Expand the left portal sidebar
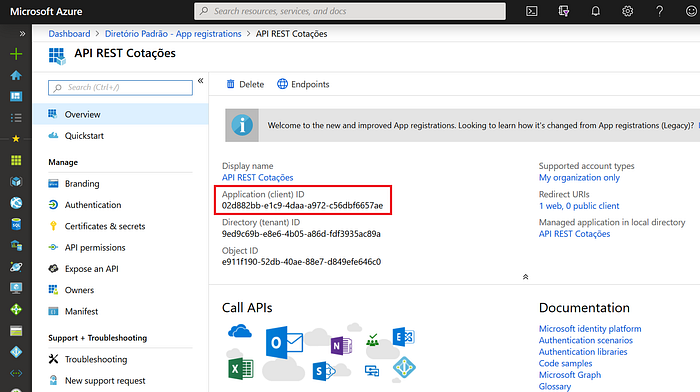 point(22,33)
